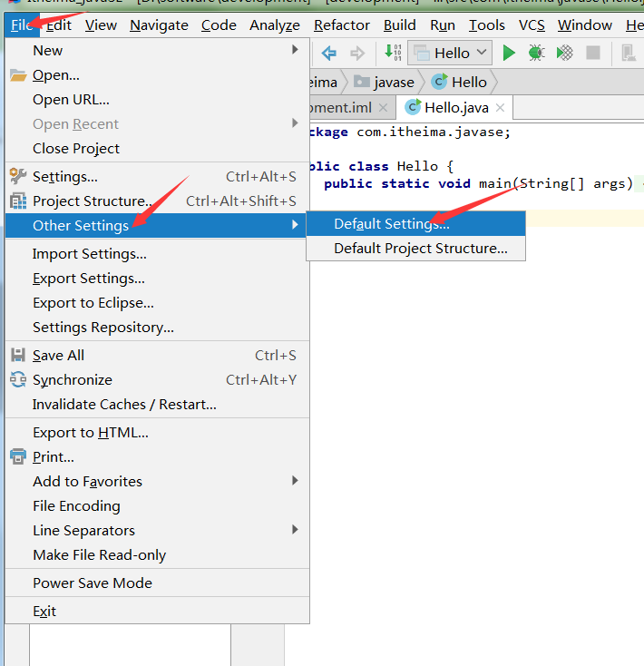Select Exit menu item

pos(157,611)
